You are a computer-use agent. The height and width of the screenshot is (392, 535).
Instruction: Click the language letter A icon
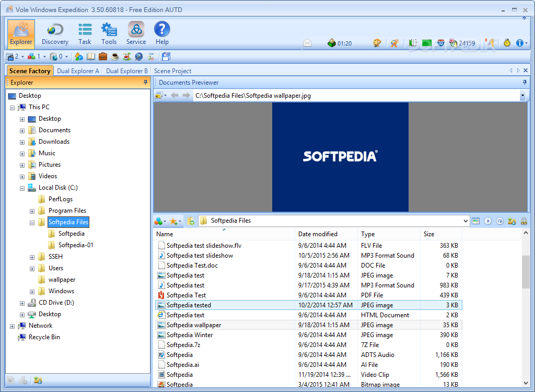tap(394, 43)
